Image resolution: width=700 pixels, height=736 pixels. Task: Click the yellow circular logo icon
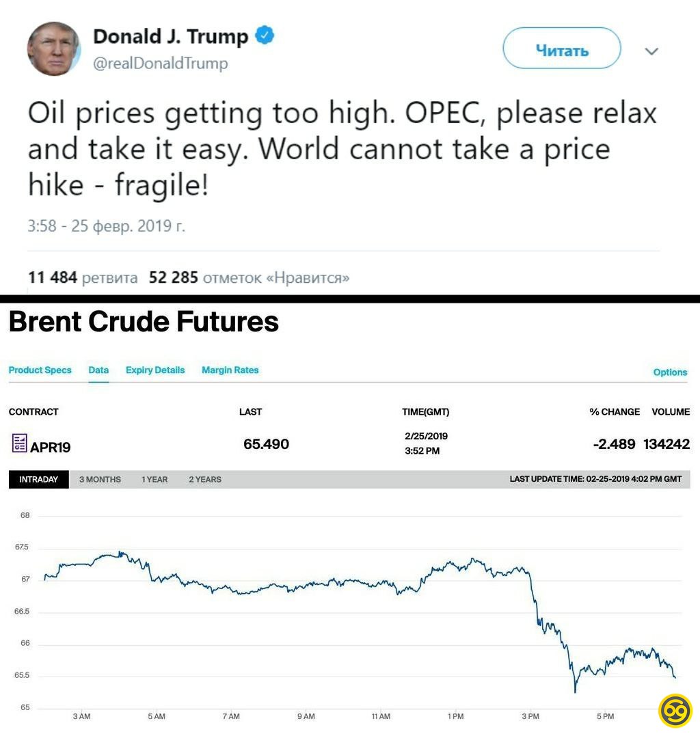tap(675, 711)
